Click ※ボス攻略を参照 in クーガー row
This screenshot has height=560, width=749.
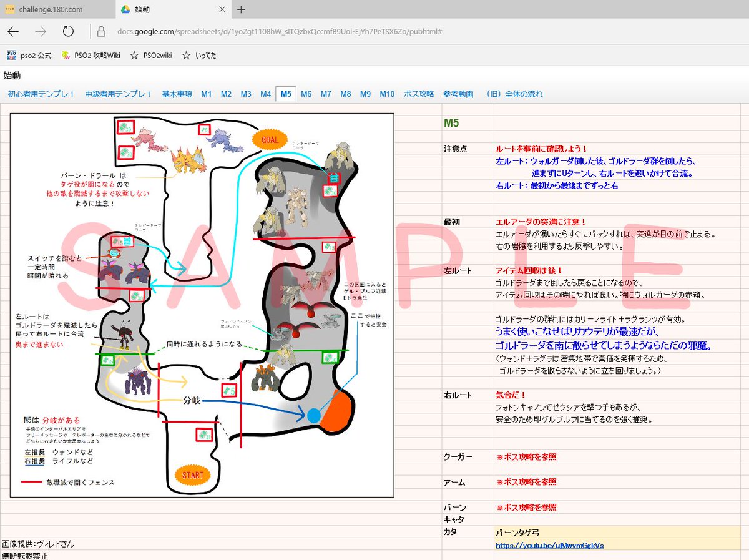tap(526, 457)
